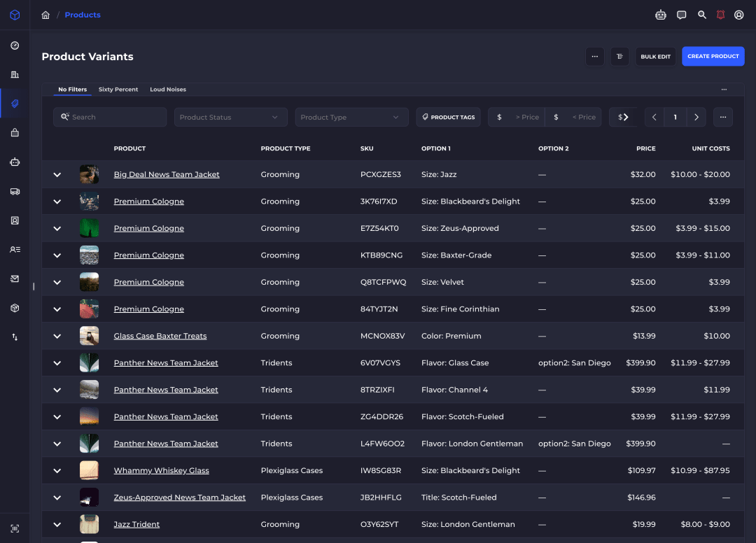
Task: Click the search magnifier in header
Action: point(702,15)
